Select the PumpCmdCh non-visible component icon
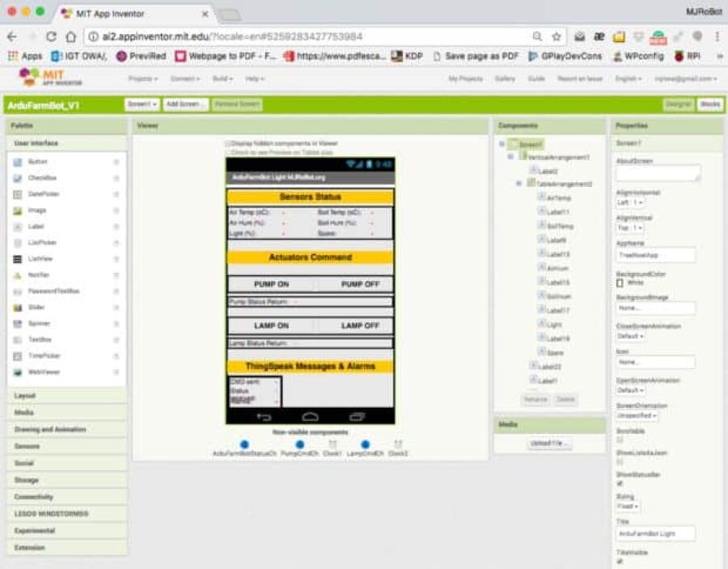Screen dimensions: 728x569 coord(299,444)
